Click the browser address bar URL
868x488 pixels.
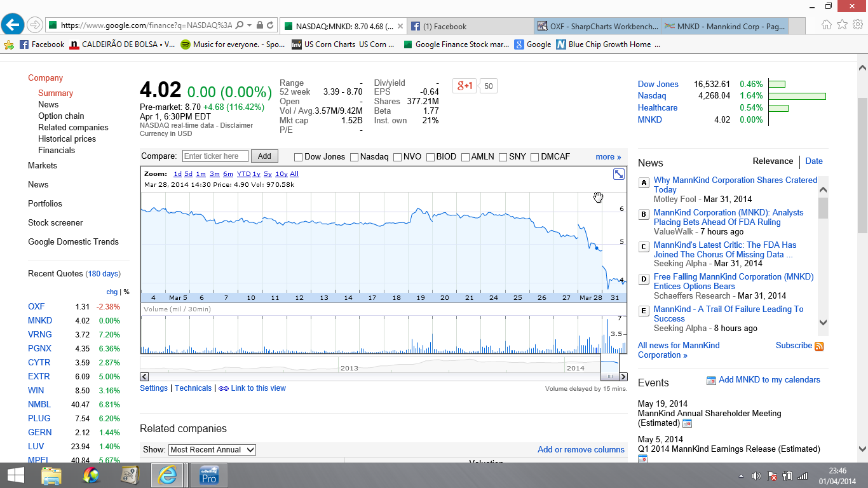coord(146,25)
